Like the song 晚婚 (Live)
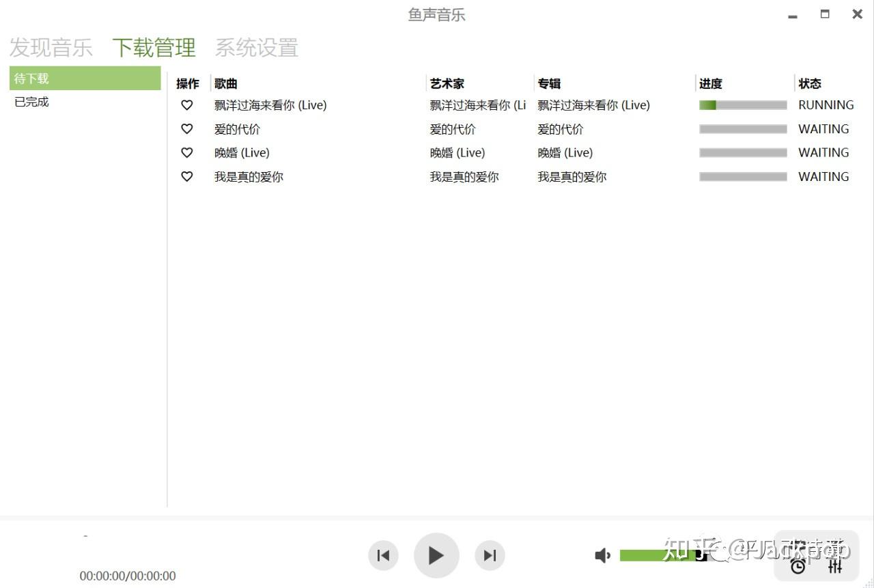This screenshot has height=588, width=874. pos(186,153)
